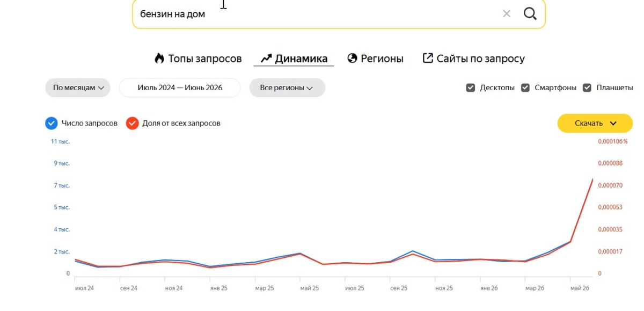Screen dimensions: 644x311
Task: Open the Сайты по запросу link
Action: [x=474, y=59]
